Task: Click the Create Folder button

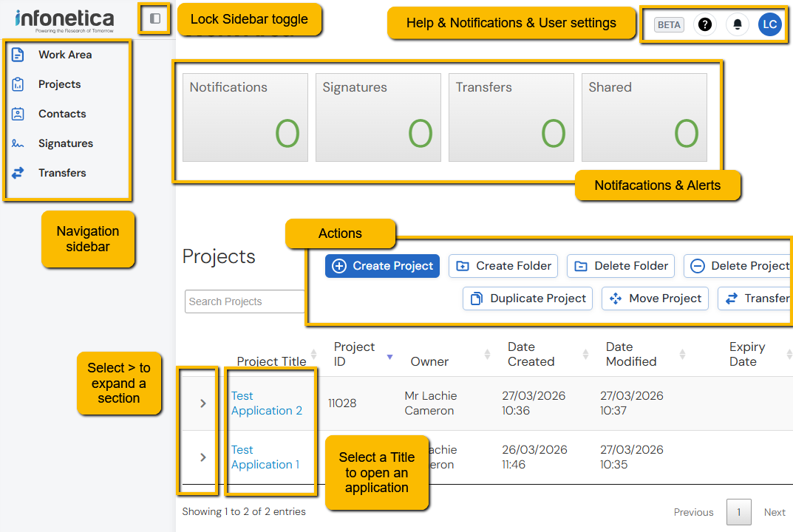Action: tap(503, 266)
